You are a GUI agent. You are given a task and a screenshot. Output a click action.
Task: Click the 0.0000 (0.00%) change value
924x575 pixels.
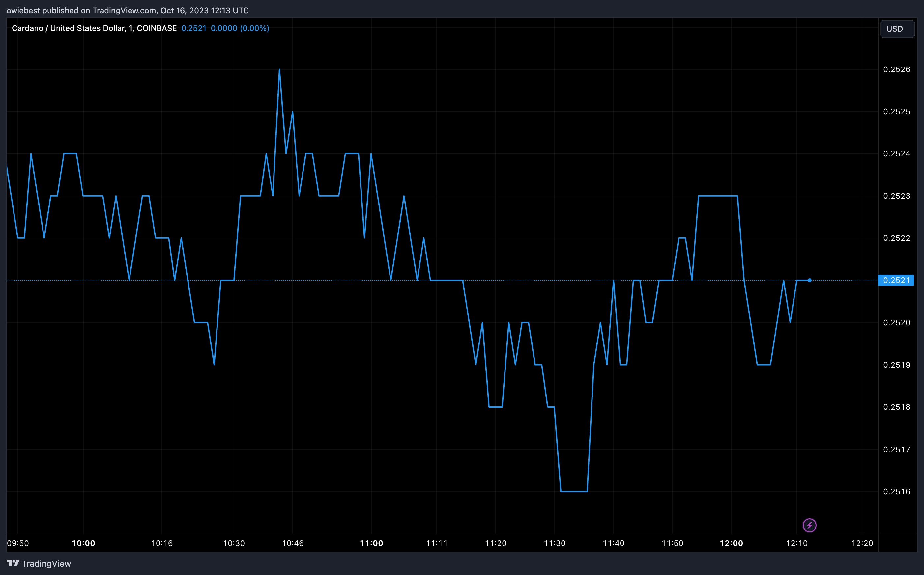[240, 28]
